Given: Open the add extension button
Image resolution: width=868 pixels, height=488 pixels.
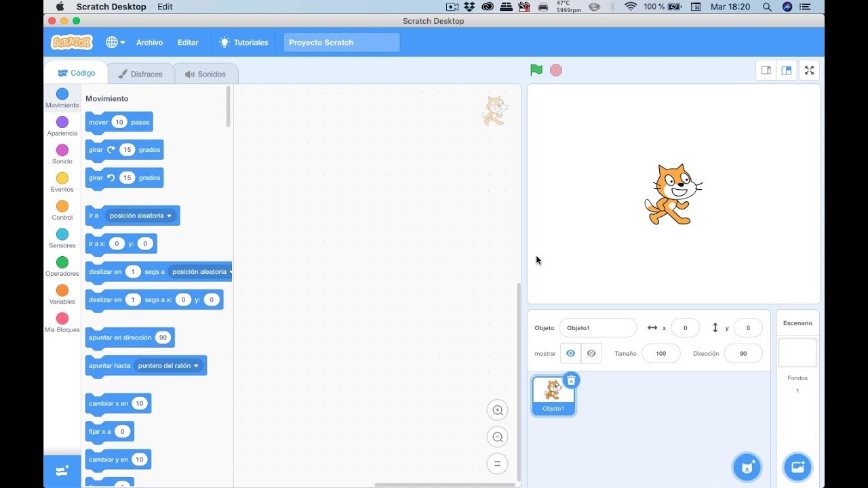Looking at the screenshot, I should (62, 471).
